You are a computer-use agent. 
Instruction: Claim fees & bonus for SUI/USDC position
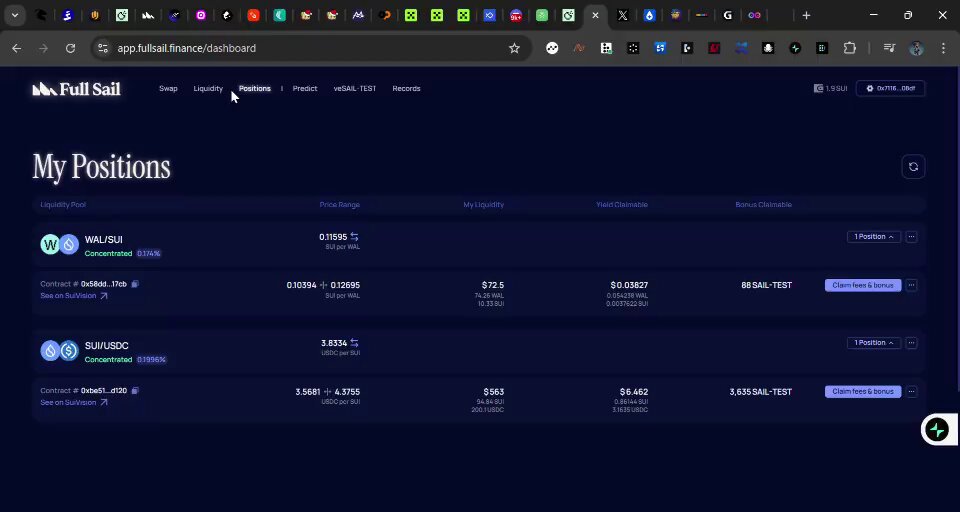coord(863,391)
